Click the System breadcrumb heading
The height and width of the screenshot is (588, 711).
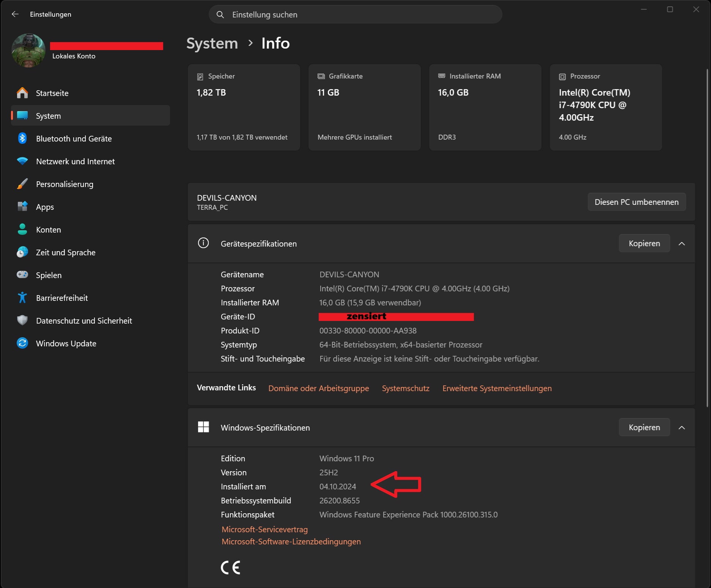tap(212, 43)
